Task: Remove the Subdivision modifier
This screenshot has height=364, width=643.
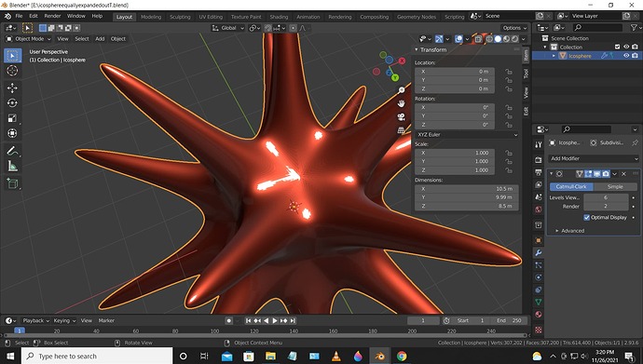Action: click(x=623, y=174)
